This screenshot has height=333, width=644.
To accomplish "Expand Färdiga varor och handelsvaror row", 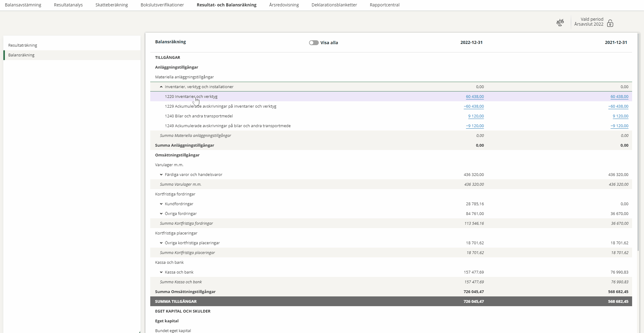I will (x=161, y=175).
